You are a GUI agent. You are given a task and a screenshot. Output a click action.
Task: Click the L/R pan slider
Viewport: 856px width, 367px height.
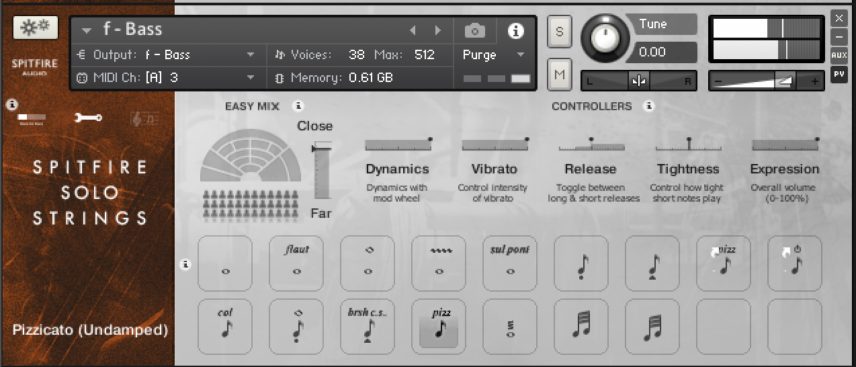pyautogui.click(x=639, y=81)
